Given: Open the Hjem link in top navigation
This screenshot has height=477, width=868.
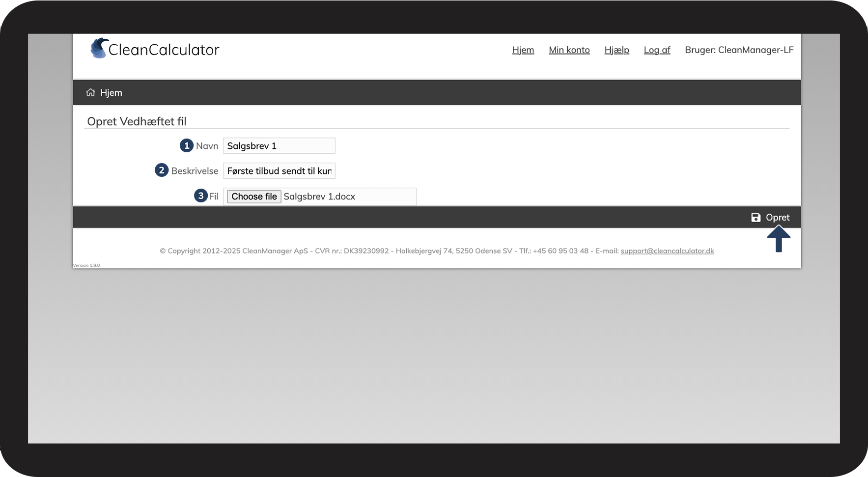Looking at the screenshot, I should point(523,50).
